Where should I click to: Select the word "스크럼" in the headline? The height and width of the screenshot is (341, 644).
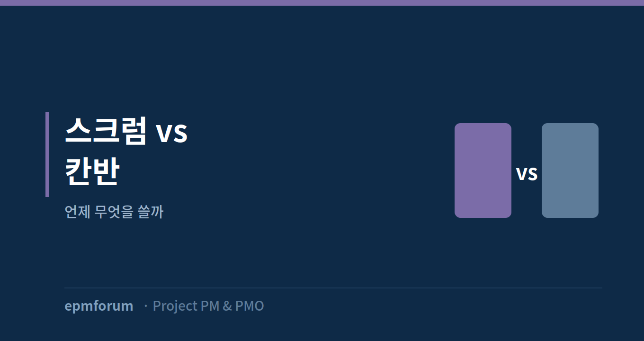[x=106, y=131]
